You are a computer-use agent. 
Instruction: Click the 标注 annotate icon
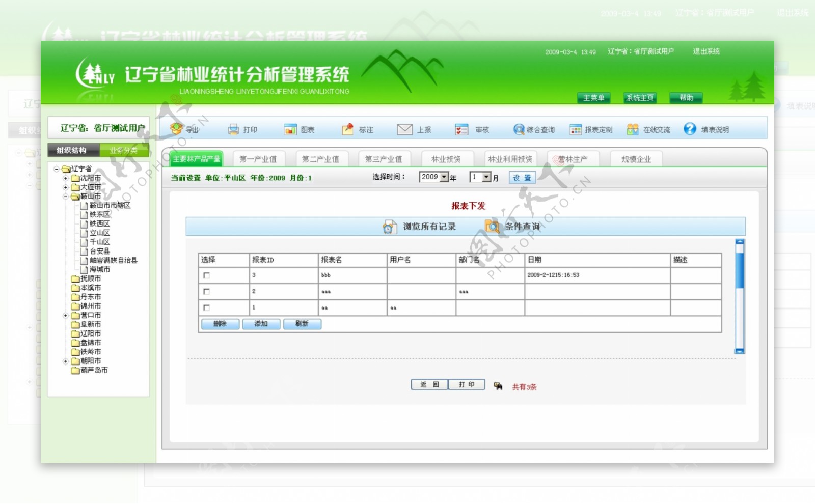click(x=347, y=129)
